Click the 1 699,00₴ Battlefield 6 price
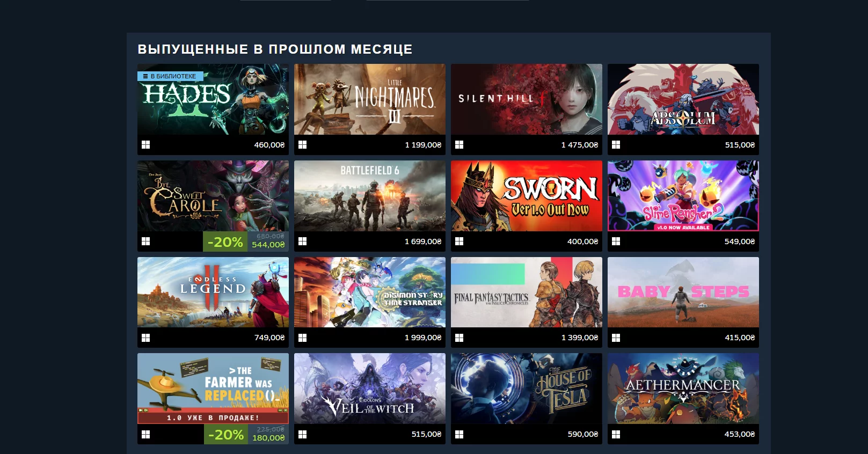The width and height of the screenshot is (868, 454). point(423,241)
